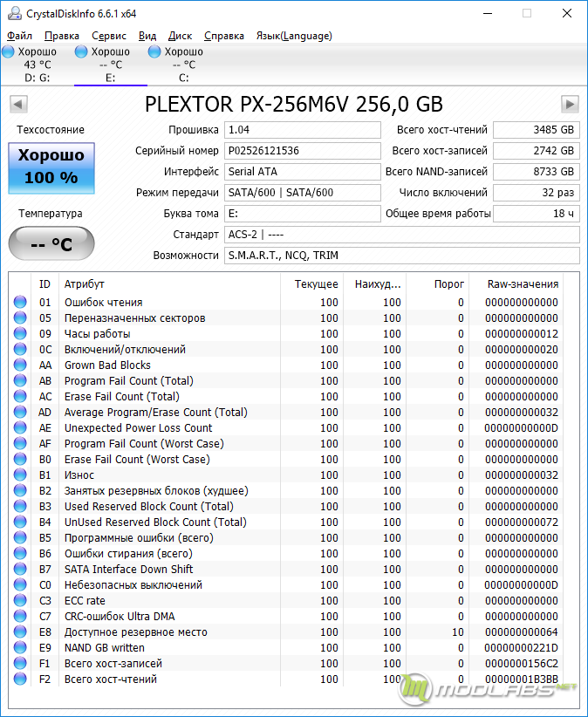Click status icon of E9 NAND GB written
This screenshot has height=717, width=588.
(20, 647)
